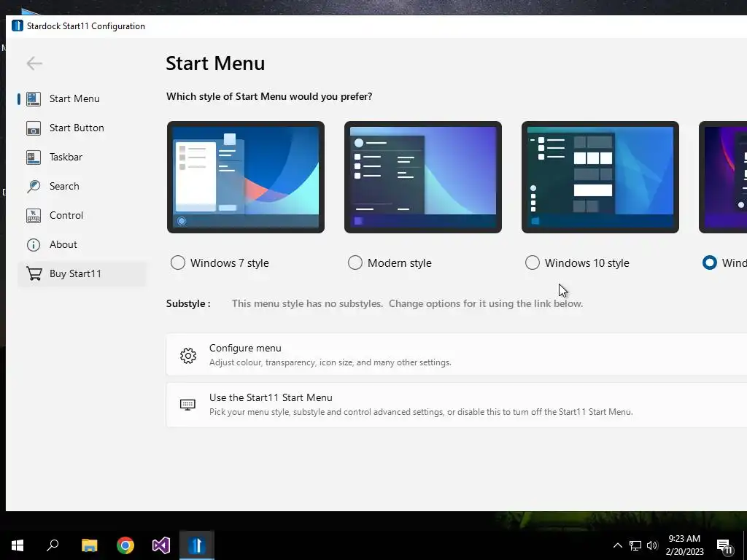Click the shopping cart icon
Screen dimensions: 747x560
[34, 274]
